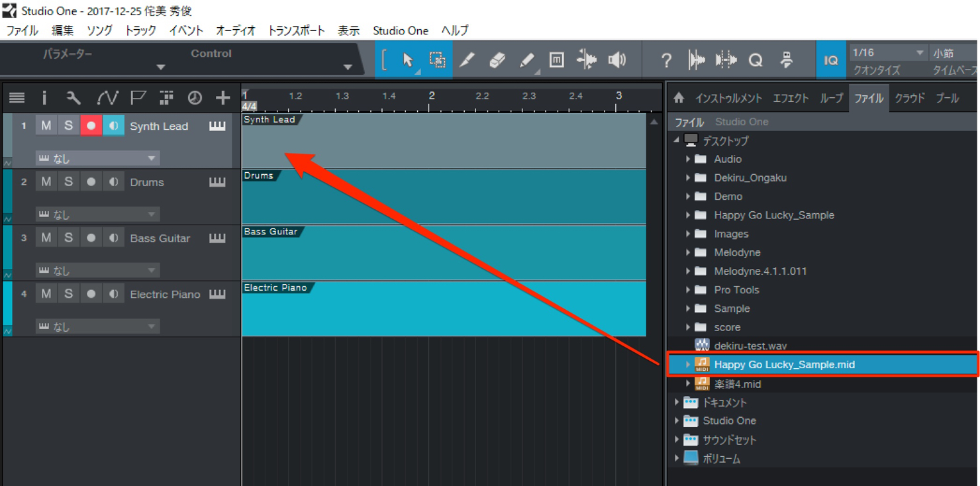Select the Bend tool
Viewport: 980px width, 486px height.
587,60
